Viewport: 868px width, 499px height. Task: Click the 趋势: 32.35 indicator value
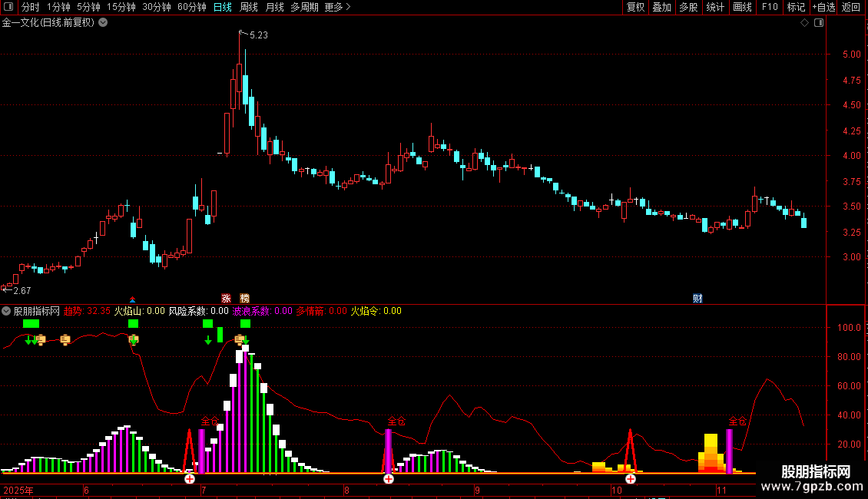click(x=87, y=311)
